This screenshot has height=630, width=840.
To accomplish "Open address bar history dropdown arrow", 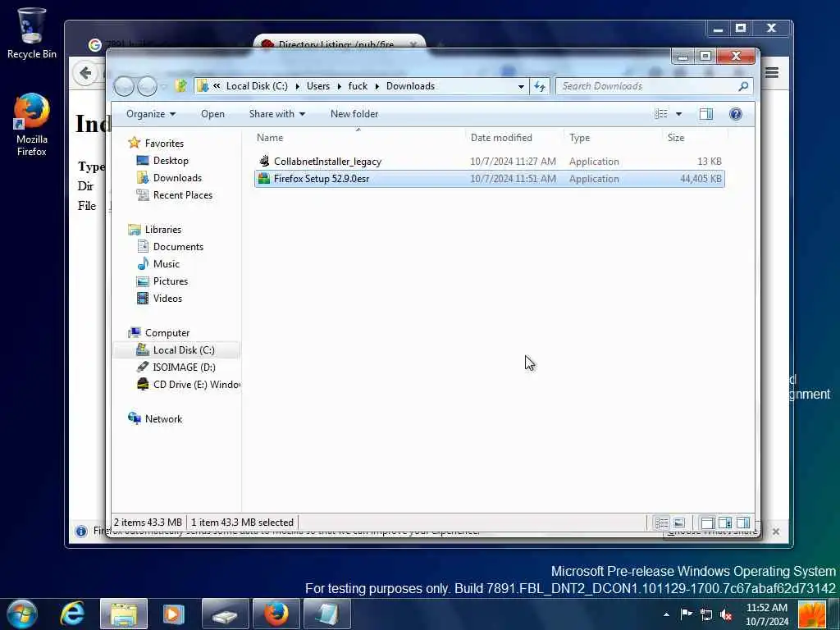I will coord(521,86).
